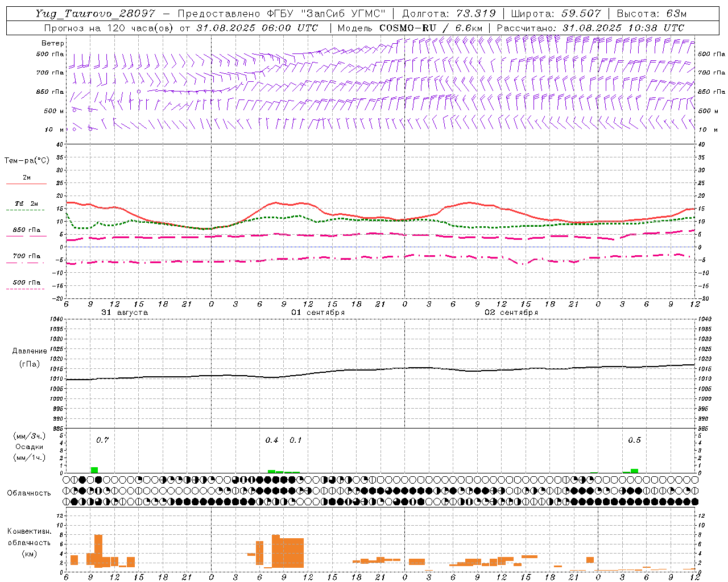The height and width of the screenshot is (582, 728).
Task: Click the Конвективн. convective cloud label
Action: (x=29, y=531)
